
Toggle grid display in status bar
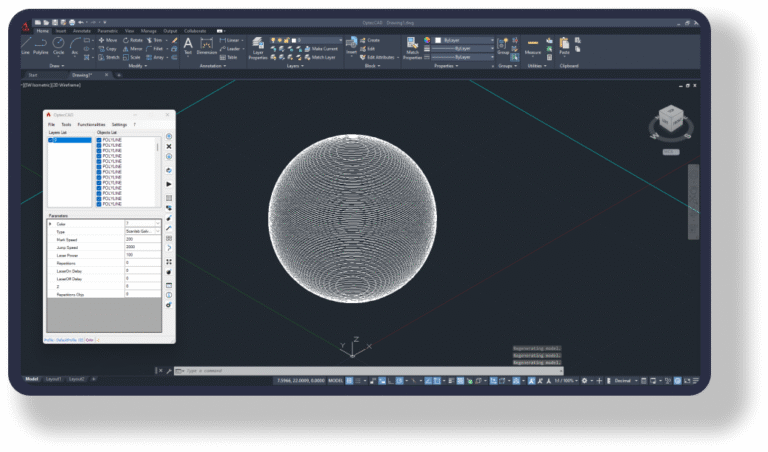coord(349,381)
